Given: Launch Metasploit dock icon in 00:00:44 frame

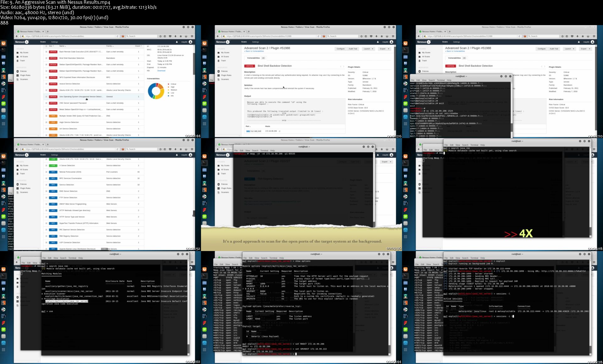Looking at the screenshot, I should 3,63.
